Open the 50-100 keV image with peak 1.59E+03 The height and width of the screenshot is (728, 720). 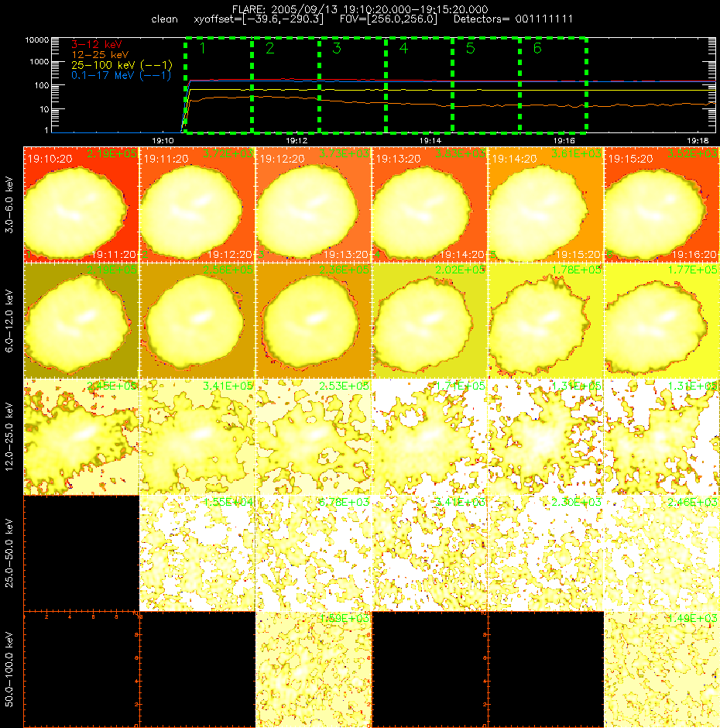point(314,669)
